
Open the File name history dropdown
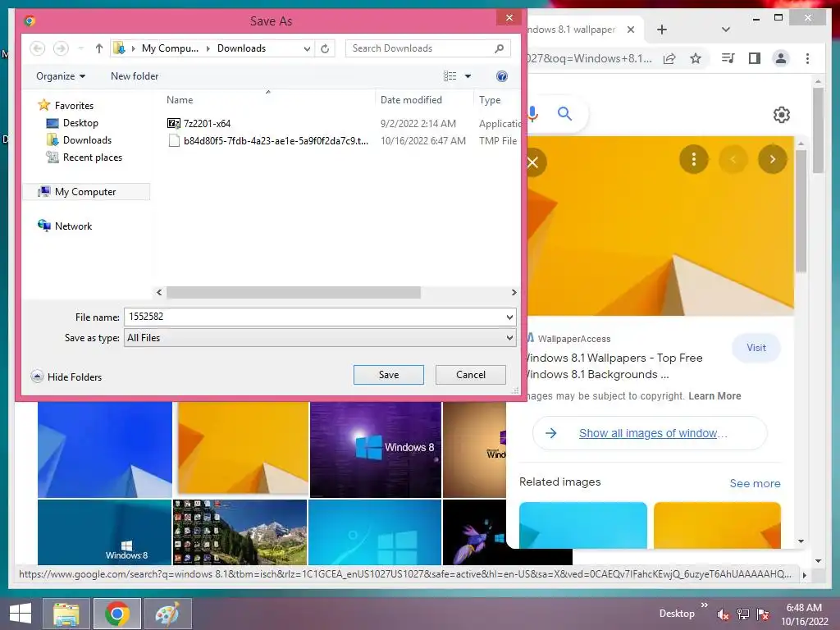click(x=509, y=317)
